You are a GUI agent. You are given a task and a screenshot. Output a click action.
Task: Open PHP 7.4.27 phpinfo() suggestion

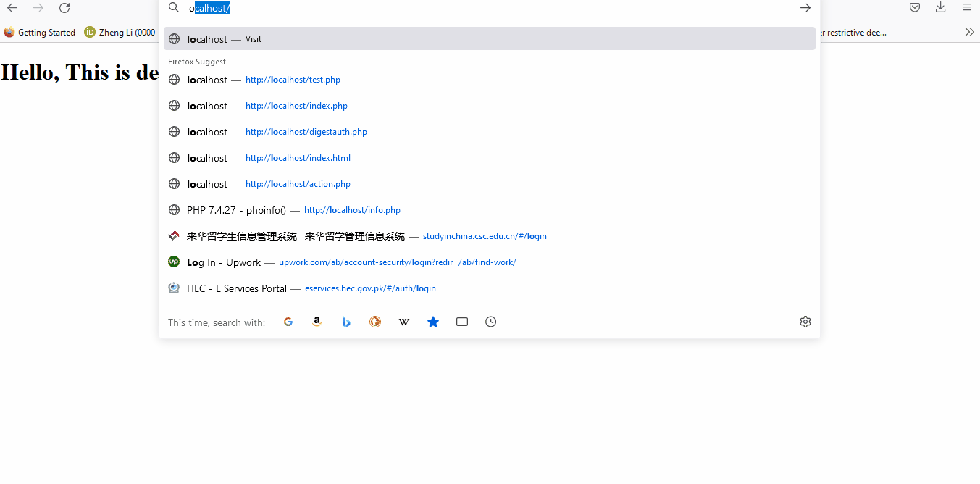click(490, 210)
